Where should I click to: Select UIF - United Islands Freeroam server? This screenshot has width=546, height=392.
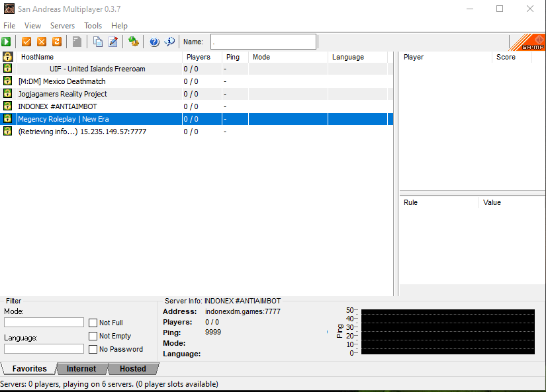pyautogui.click(x=197, y=69)
